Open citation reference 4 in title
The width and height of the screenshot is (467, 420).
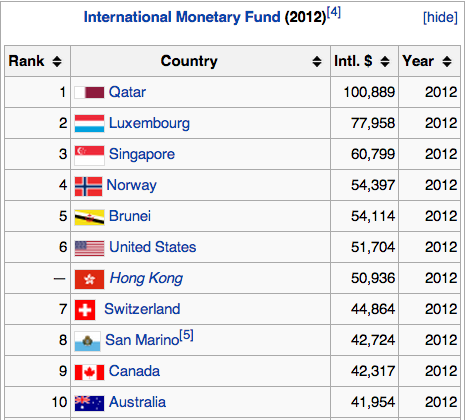point(334,13)
